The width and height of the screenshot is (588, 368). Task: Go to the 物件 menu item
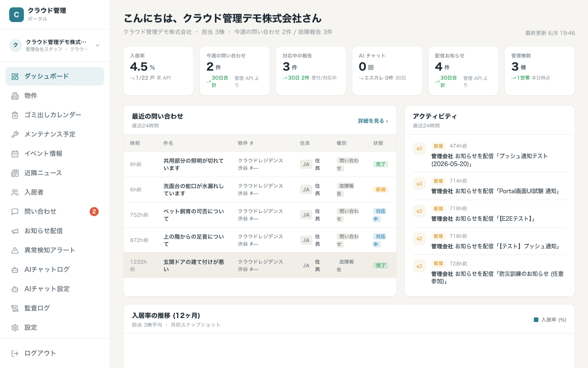tap(55, 96)
